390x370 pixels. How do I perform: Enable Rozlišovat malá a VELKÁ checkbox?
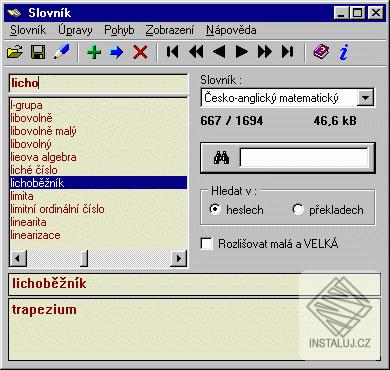click(207, 244)
